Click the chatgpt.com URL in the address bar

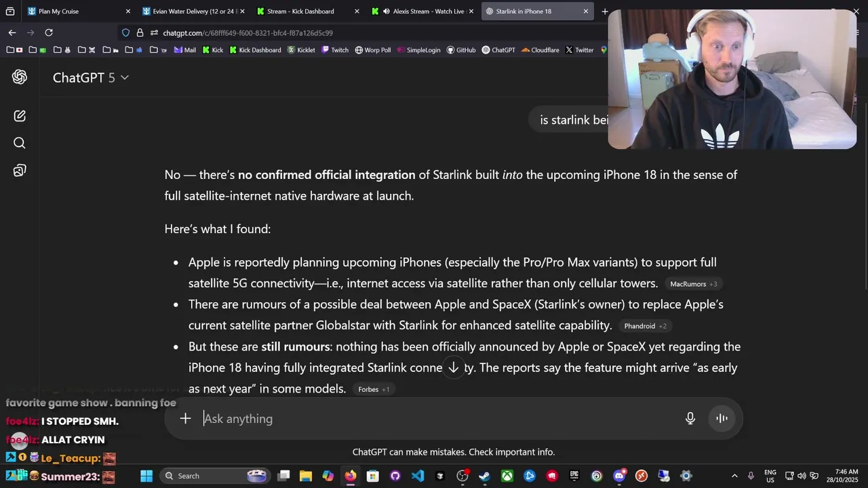248,33
